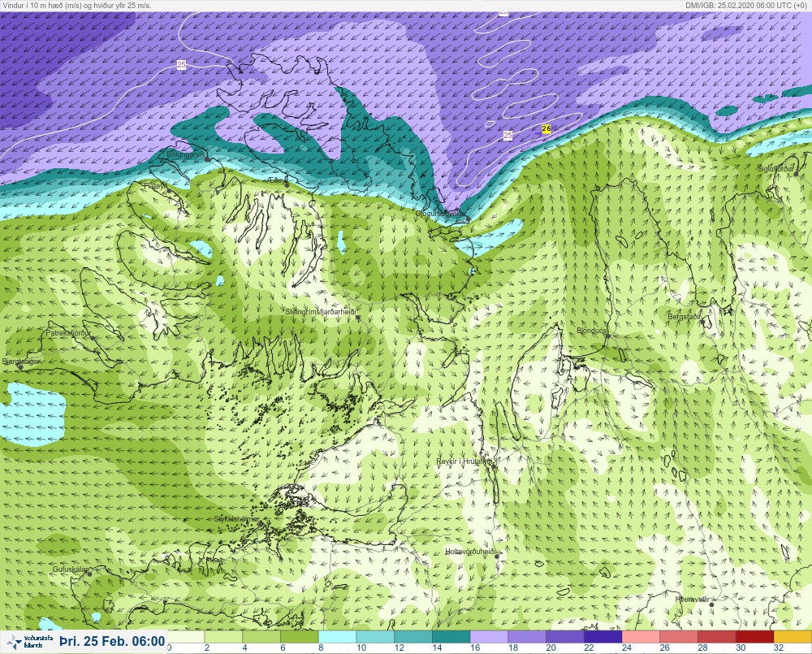The width and height of the screenshot is (812, 654).
Task: Click the yellow 26 gust value label
Action: (x=546, y=128)
